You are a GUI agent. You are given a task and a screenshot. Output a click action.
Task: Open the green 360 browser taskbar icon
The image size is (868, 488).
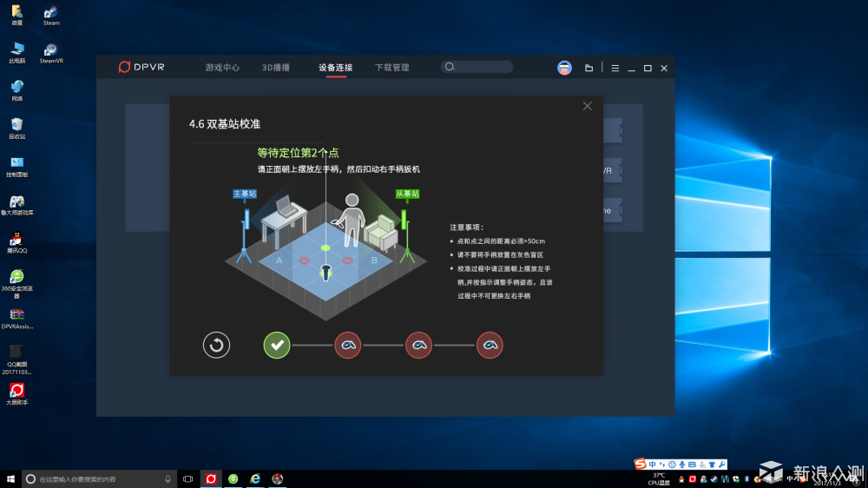click(233, 478)
